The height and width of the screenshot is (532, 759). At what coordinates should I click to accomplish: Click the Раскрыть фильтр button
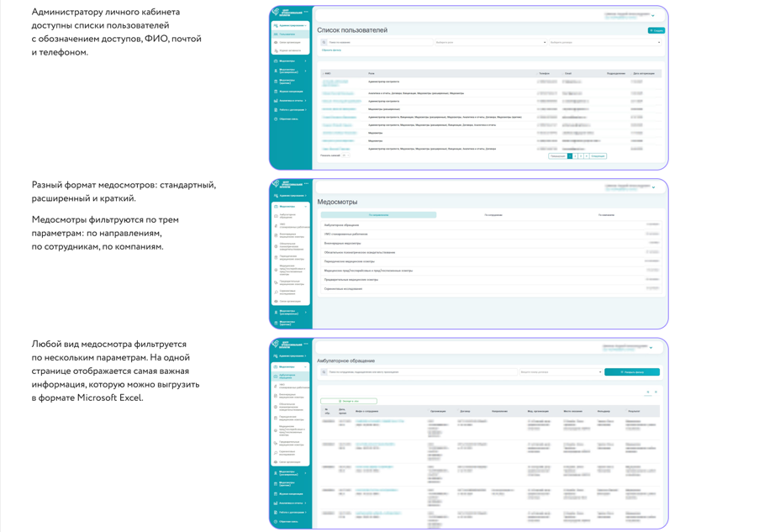click(x=632, y=372)
